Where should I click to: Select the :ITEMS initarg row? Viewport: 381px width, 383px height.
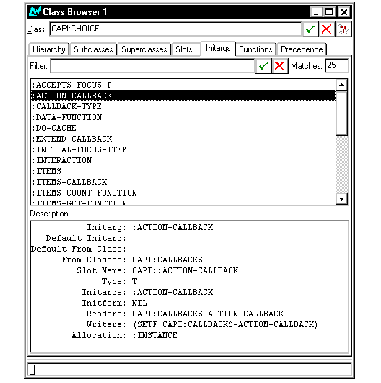[x=184, y=171]
